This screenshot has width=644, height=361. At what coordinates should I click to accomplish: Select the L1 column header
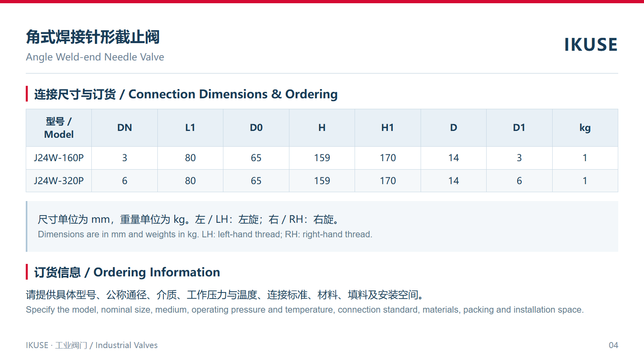[190, 128]
